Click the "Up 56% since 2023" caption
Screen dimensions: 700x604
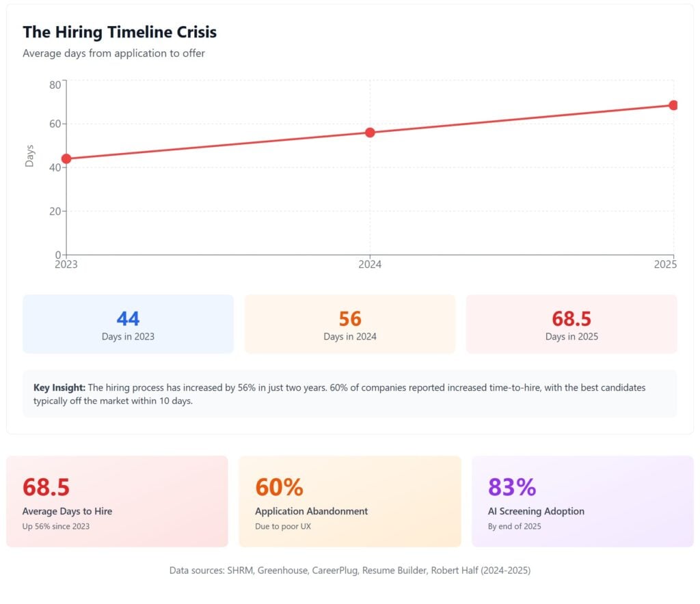click(x=56, y=526)
